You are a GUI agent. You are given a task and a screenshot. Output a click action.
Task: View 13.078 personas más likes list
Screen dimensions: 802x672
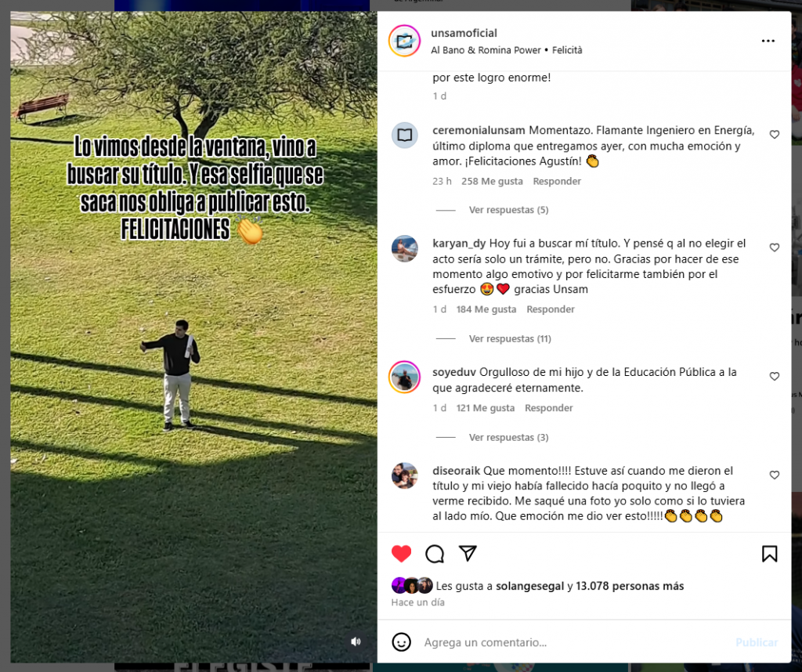630,586
